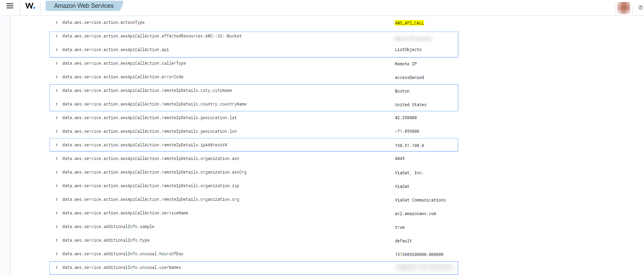Click the Boston city name value
Image resolution: width=644 pixels, height=276 pixels.
click(x=402, y=91)
